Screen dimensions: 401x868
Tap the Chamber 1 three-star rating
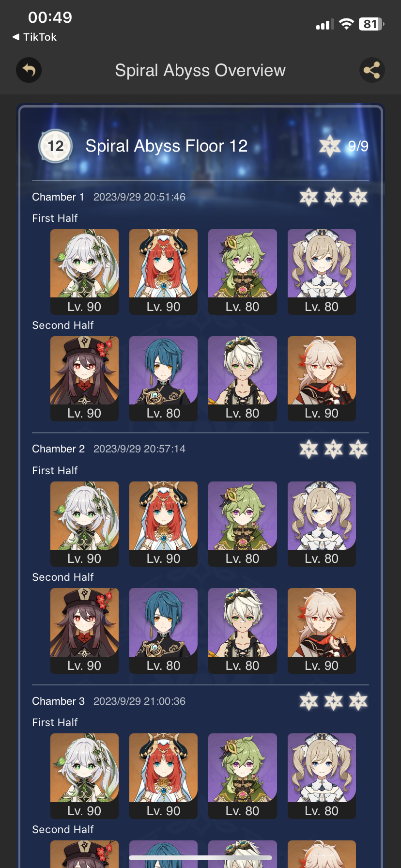click(x=333, y=197)
